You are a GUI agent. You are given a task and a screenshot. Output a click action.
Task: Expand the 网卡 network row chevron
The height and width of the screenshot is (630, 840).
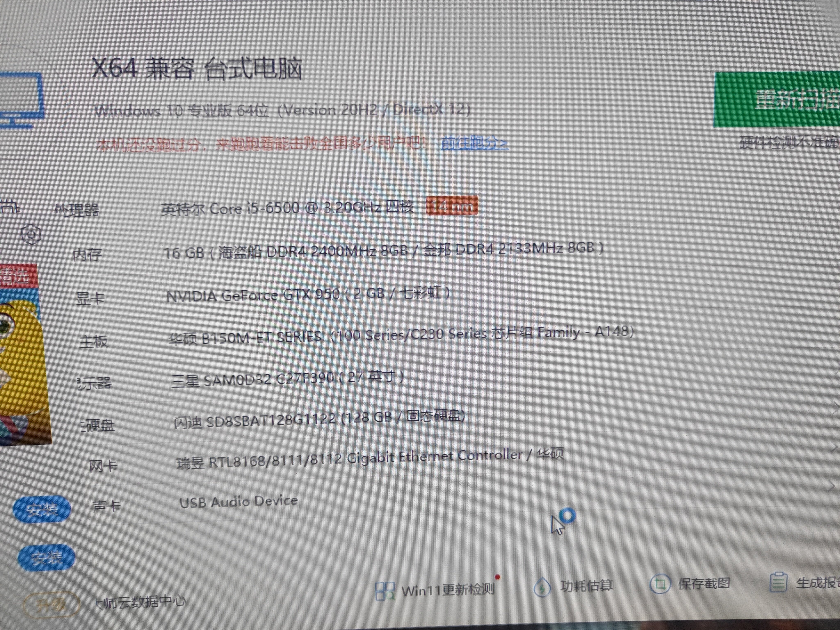[x=834, y=447]
